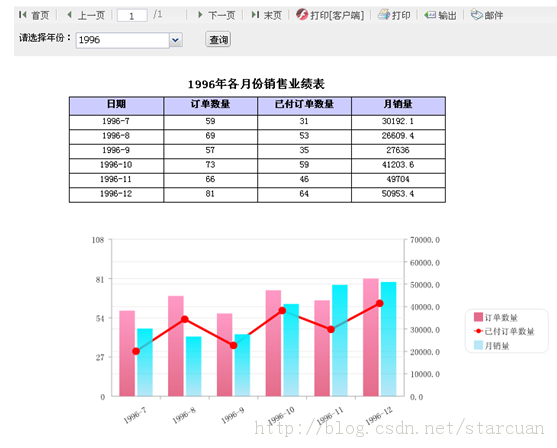Click the 41203.6 sales cell
557x448 pixels.
[398, 166]
